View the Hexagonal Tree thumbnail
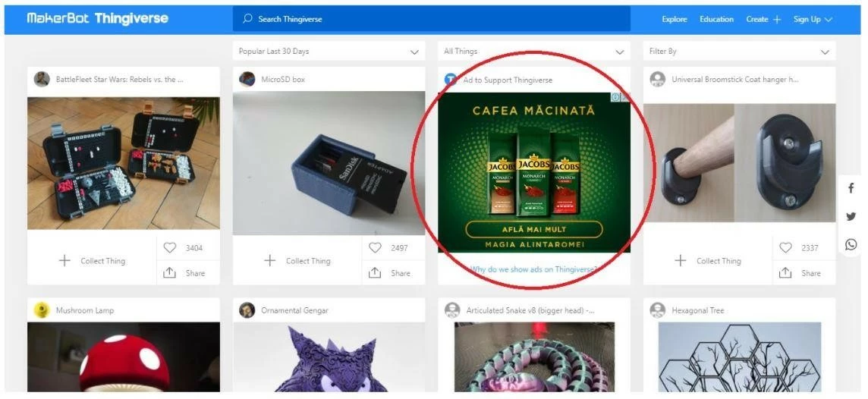This screenshot has width=868, height=399. click(740, 357)
